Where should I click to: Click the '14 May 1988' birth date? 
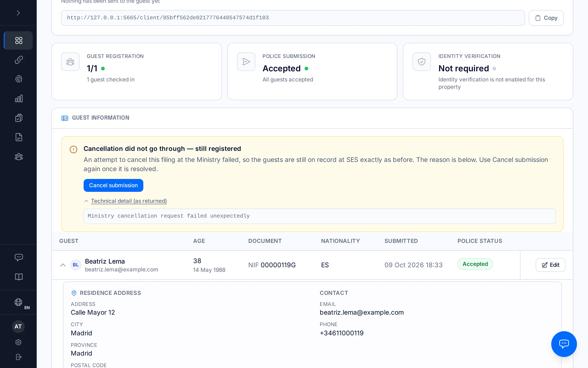click(x=209, y=270)
